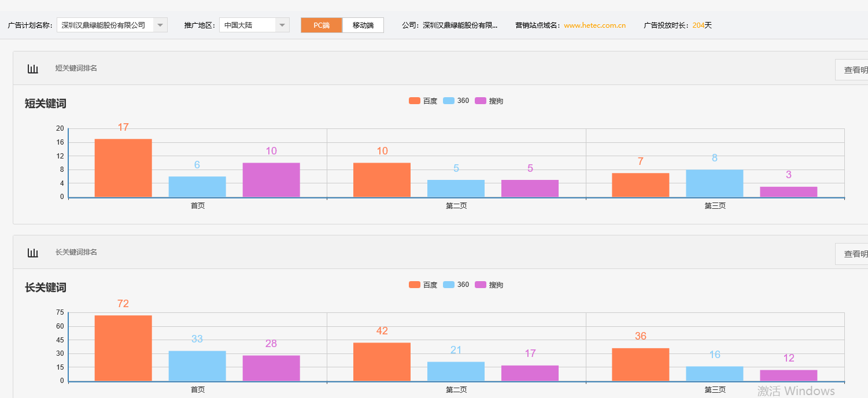Click orange 百度 bar valued 17
Image resolution: width=868 pixels, height=398 pixels.
point(123,168)
